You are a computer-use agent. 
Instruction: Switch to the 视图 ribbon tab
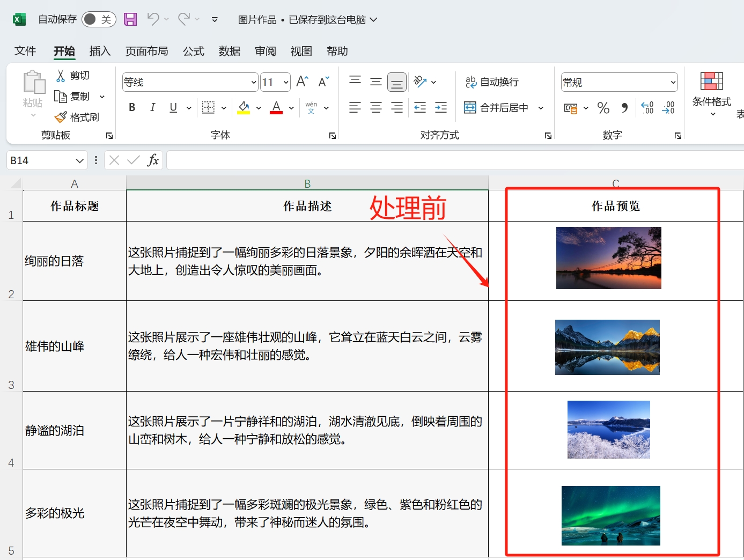click(301, 51)
